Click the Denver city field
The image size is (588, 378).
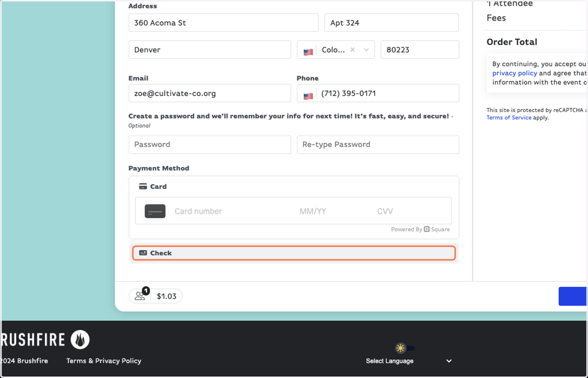point(210,50)
